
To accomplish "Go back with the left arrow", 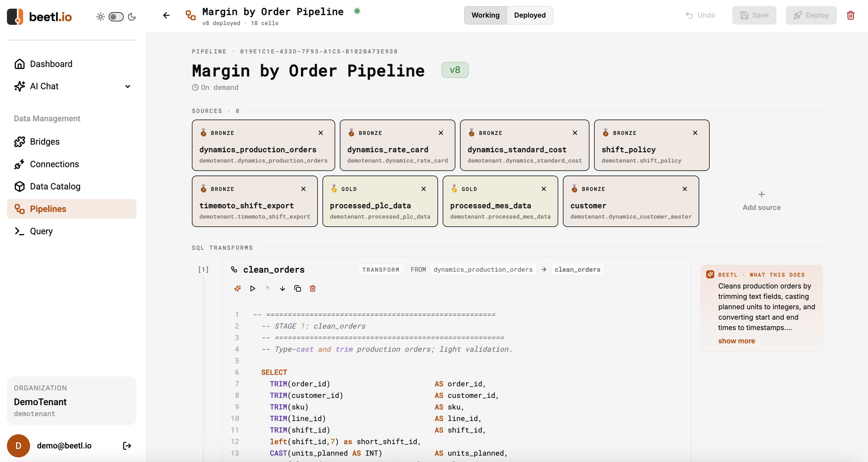I will [x=166, y=15].
